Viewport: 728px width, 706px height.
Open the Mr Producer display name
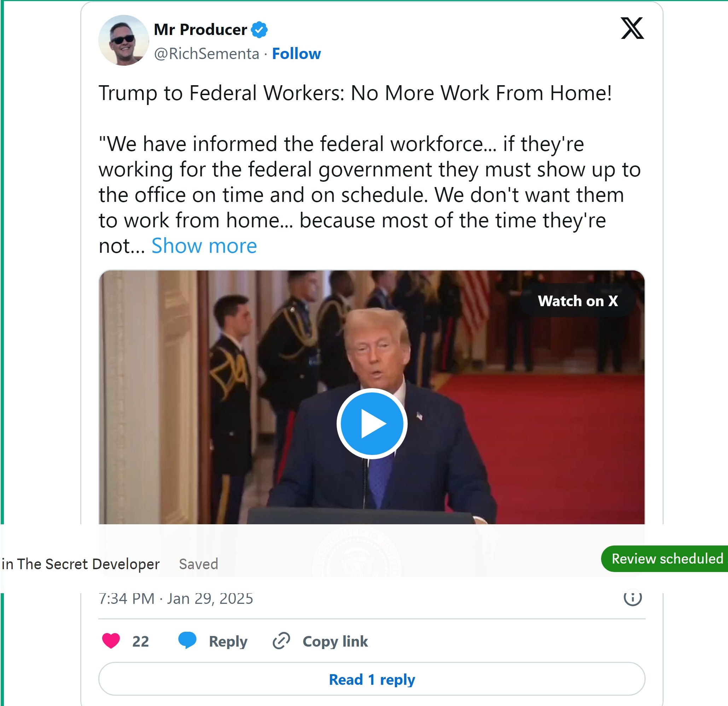click(x=200, y=30)
